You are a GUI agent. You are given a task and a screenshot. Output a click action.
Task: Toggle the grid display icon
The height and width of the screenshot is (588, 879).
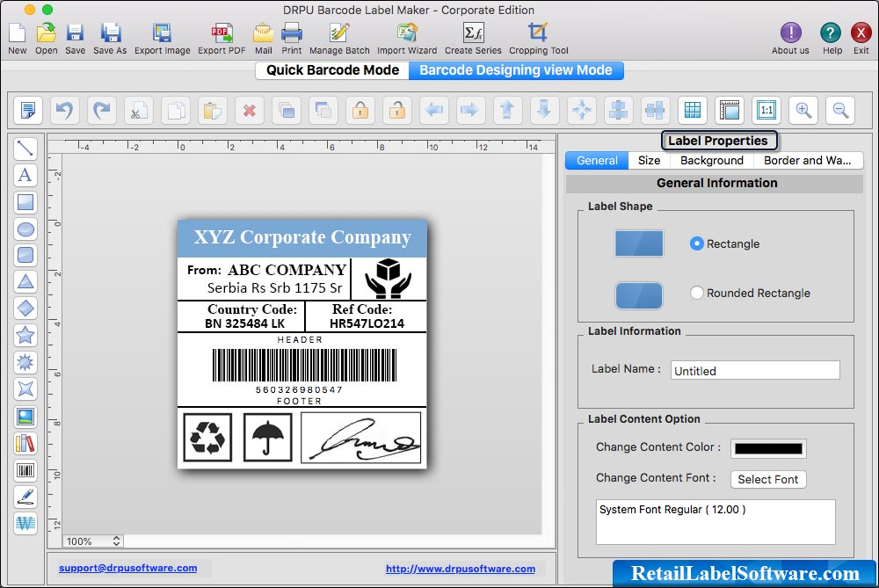tap(693, 110)
